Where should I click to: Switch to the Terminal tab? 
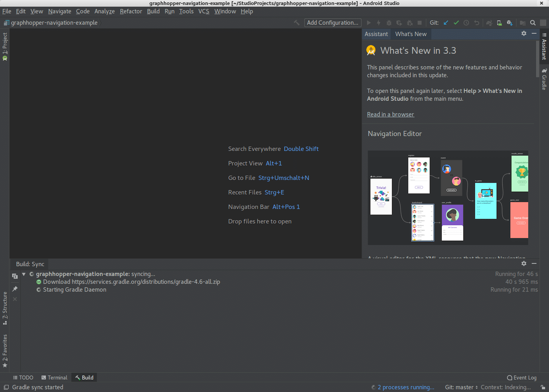coord(55,377)
